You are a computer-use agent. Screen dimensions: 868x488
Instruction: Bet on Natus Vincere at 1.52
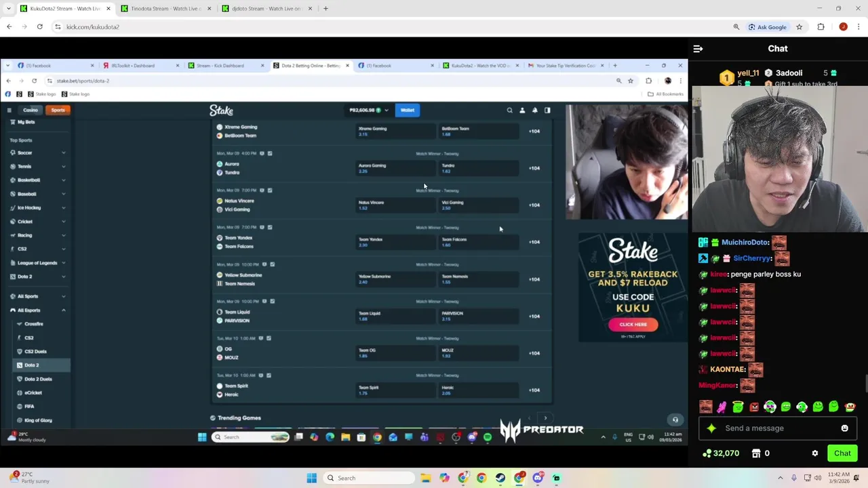point(395,205)
